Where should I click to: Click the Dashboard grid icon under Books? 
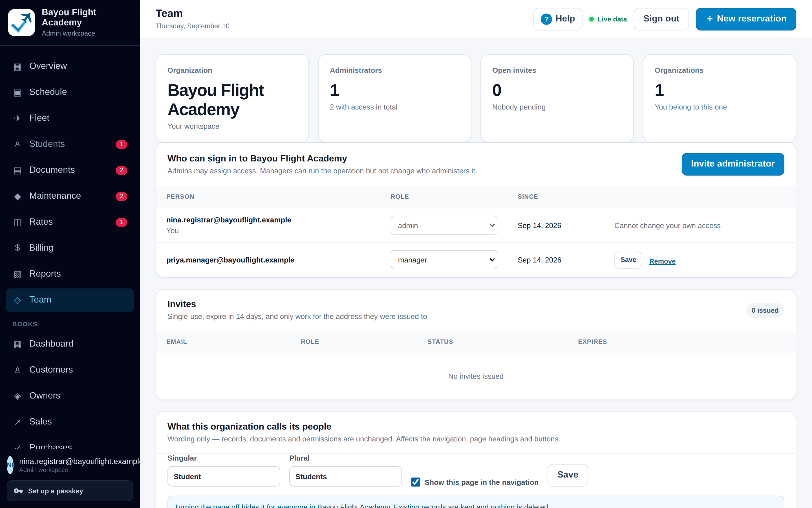[x=17, y=344]
